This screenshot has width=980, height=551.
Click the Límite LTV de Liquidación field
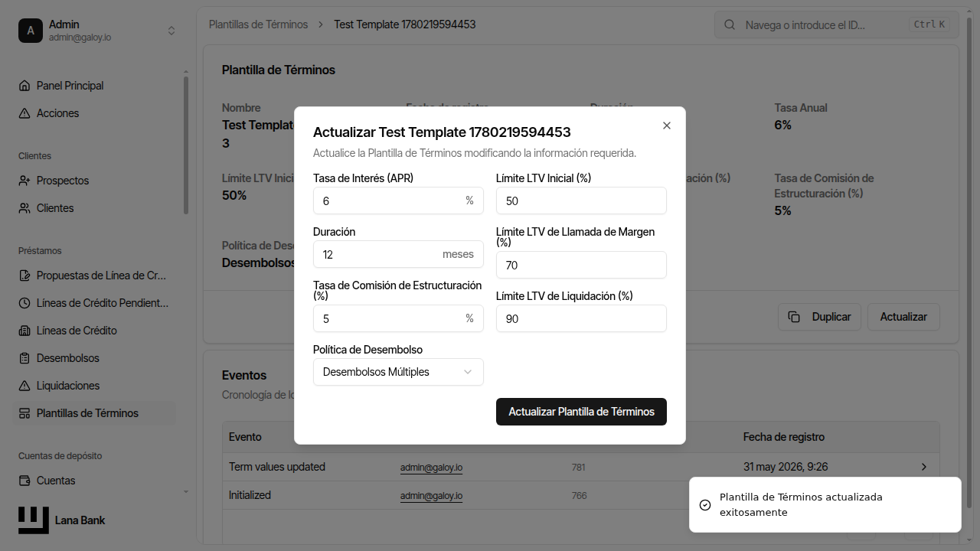pos(581,318)
